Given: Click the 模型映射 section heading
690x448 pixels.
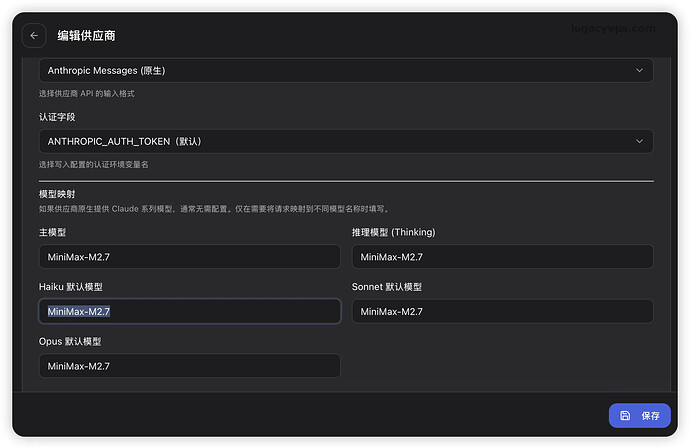Looking at the screenshot, I should 57,194.
